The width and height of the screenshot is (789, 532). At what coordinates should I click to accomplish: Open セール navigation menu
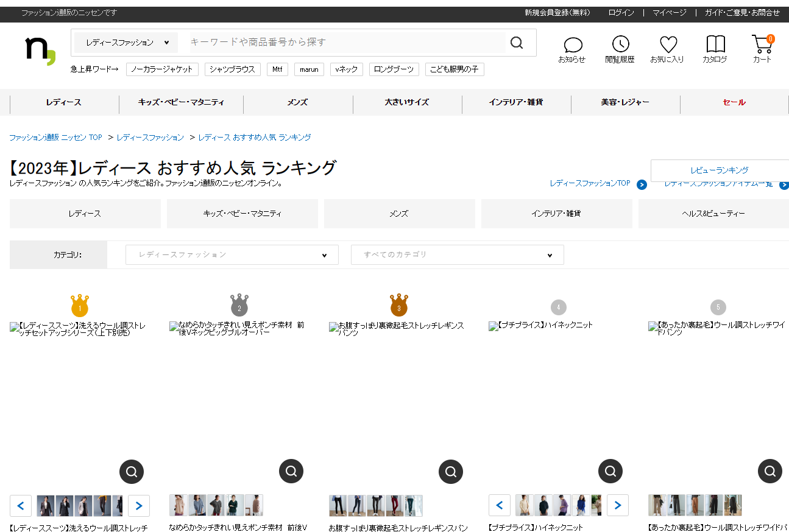pos(734,102)
